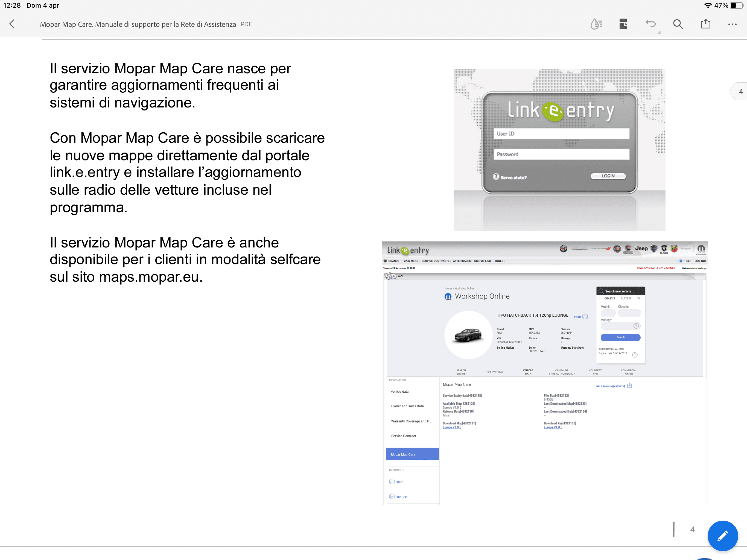Image resolution: width=747 pixels, height=560 pixels.
Task: Select the CHASSIS search tab
Action: [x=609, y=299]
